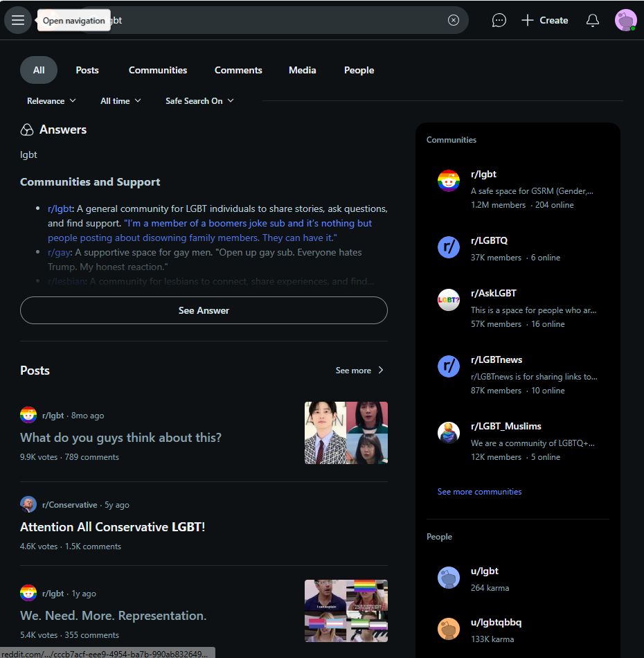Viewport: 644px width, 658px height.
Task: Switch to the Communities tab
Action: pos(158,70)
